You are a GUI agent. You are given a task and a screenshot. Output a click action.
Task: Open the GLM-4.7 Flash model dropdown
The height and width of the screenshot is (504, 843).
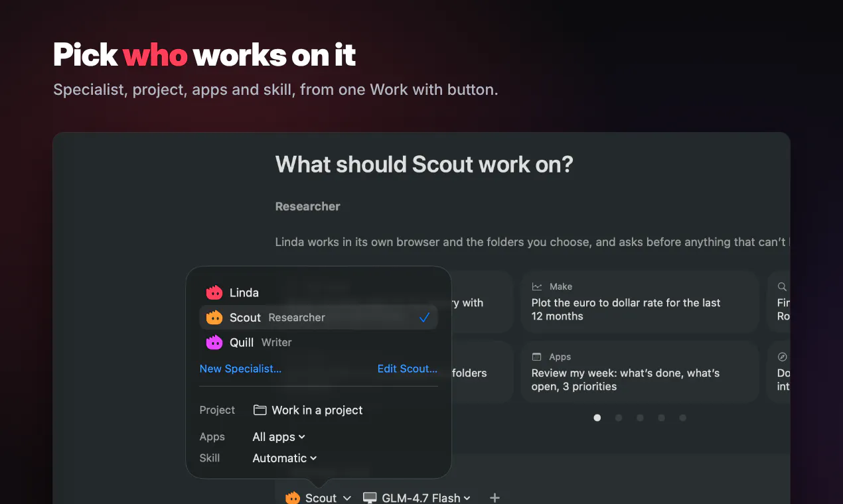[417, 497]
